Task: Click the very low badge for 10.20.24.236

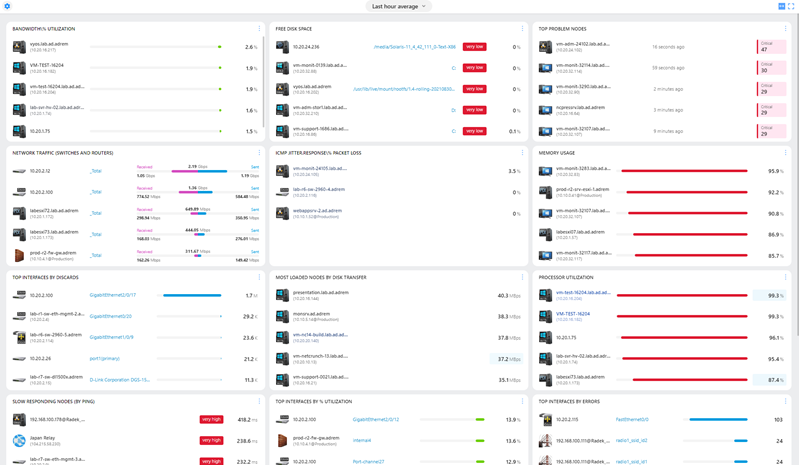Action: (474, 47)
